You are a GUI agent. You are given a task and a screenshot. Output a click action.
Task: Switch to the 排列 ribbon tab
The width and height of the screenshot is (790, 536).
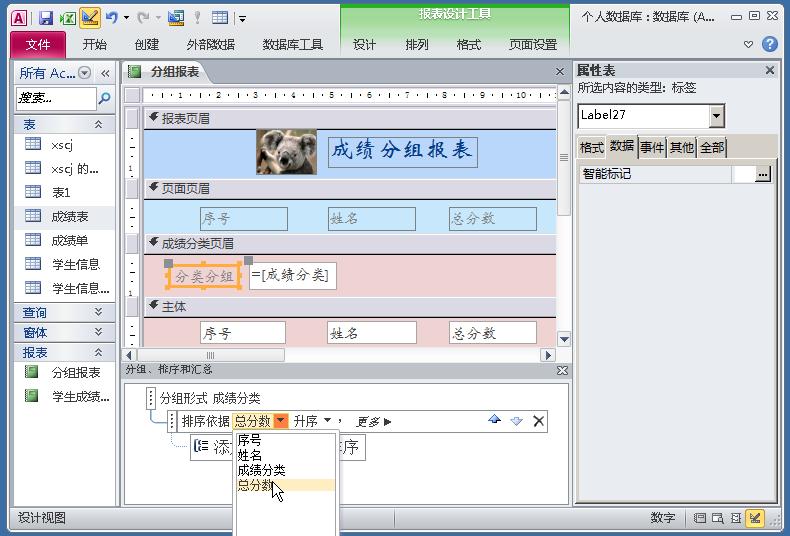[417, 45]
